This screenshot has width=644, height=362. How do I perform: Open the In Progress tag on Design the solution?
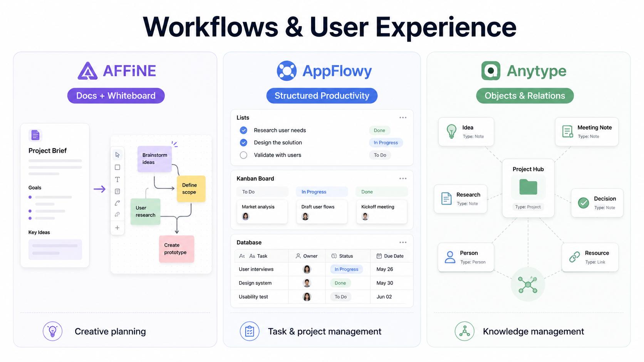point(386,143)
